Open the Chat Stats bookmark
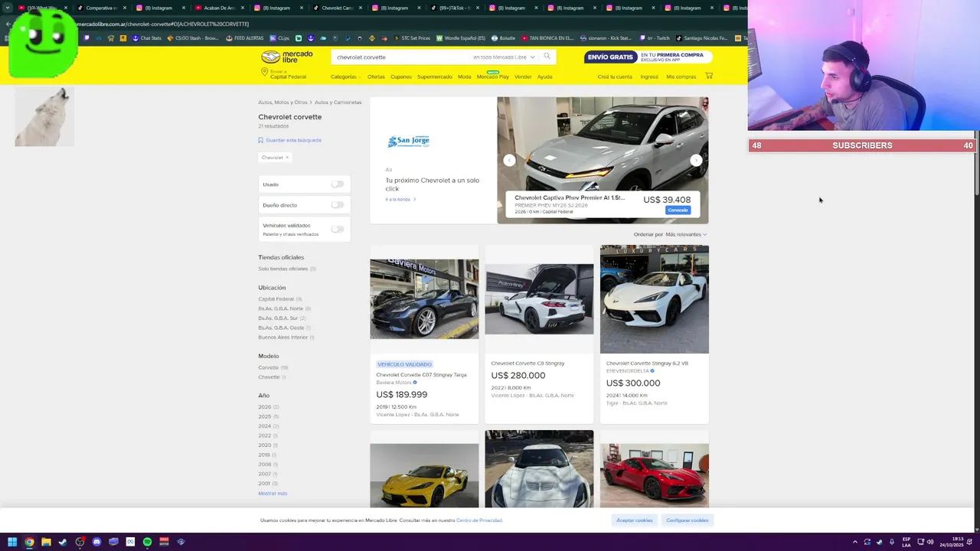 (x=147, y=38)
